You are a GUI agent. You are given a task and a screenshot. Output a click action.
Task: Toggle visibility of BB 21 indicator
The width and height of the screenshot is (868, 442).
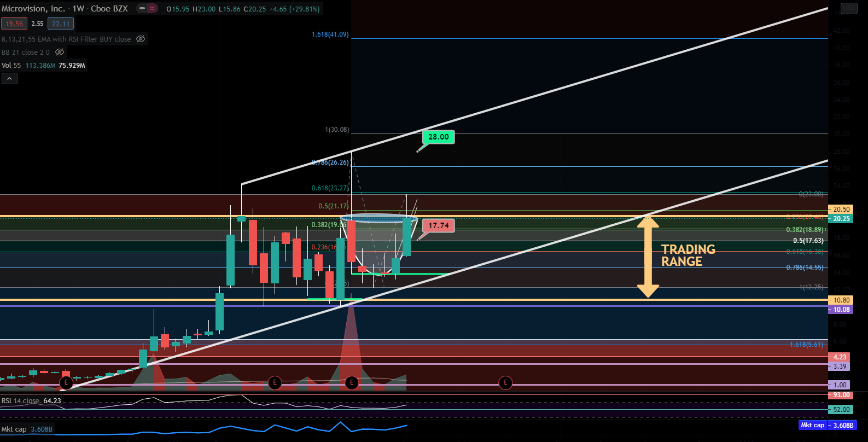point(60,53)
